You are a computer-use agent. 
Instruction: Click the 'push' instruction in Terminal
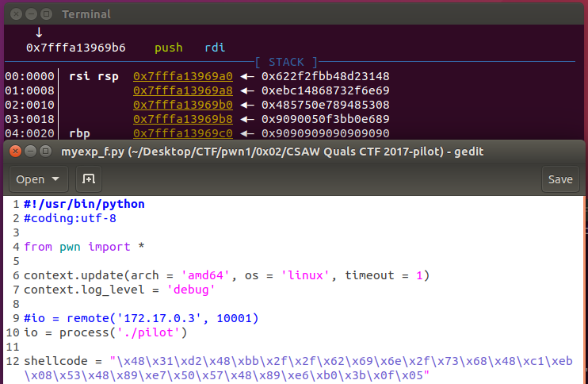pos(169,48)
